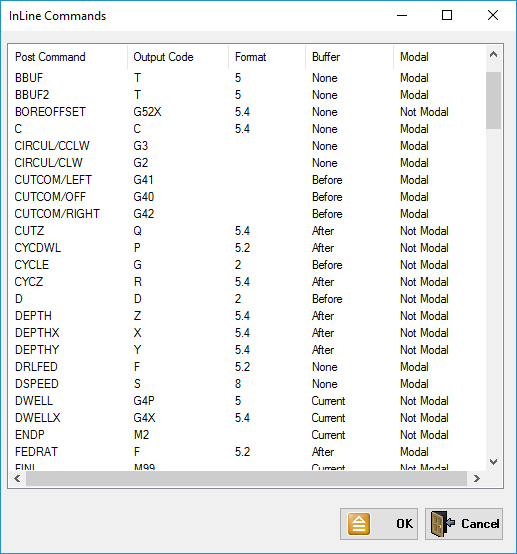Select the CUTZ command row
Image resolution: width=517 pixels, height=554 pixels.
coord(247,231)
